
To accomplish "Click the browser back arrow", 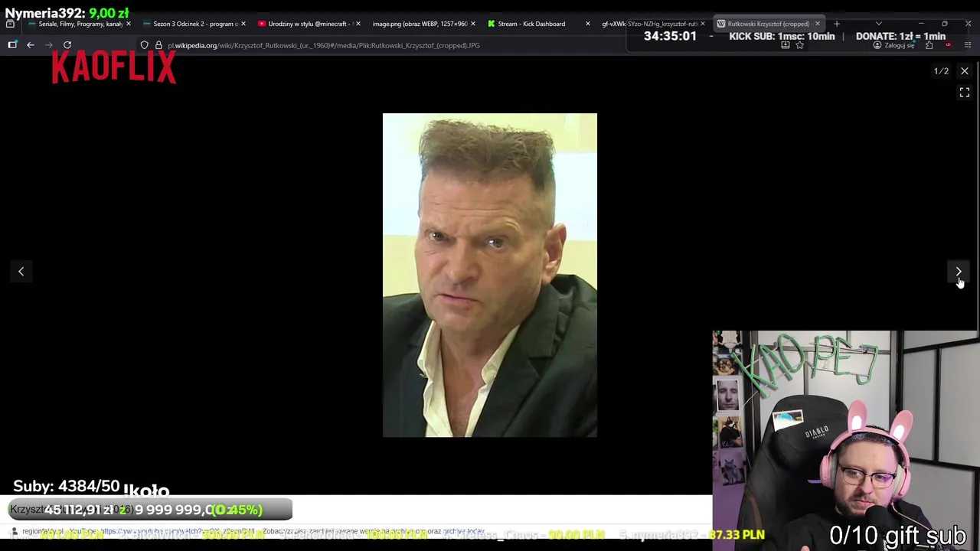I will 31,45.
